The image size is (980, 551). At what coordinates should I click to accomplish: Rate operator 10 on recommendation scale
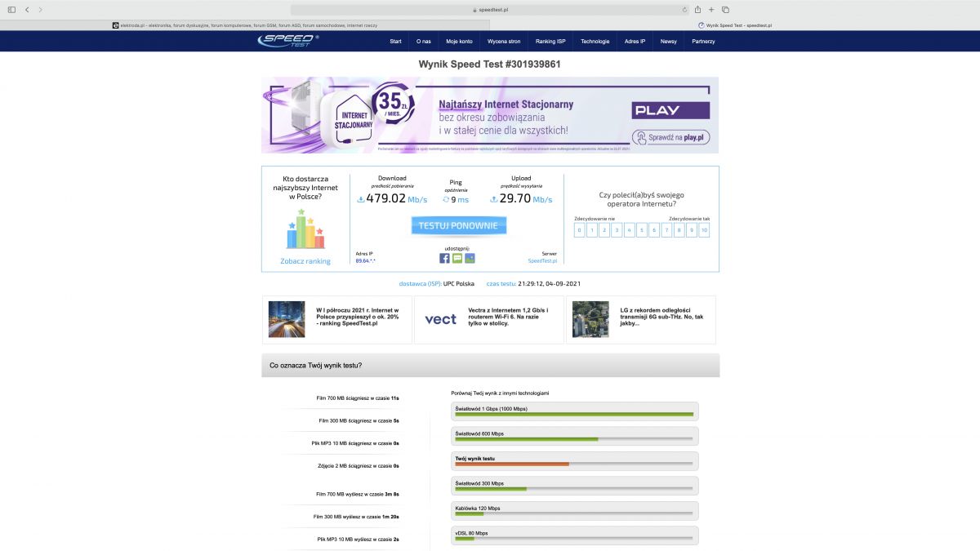(x=704, y=231)
